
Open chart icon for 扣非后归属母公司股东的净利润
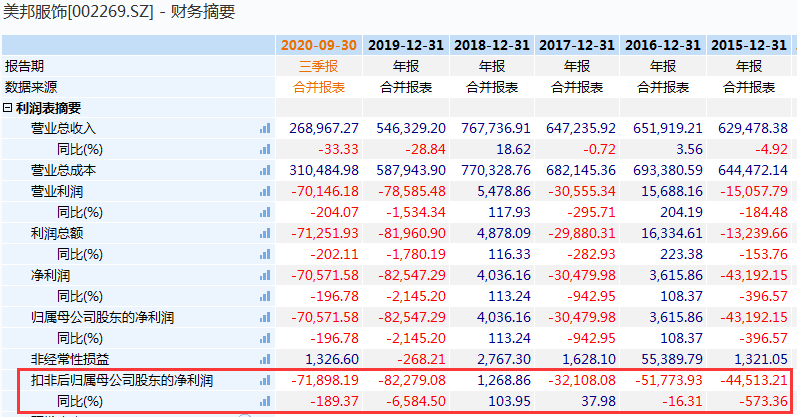265,381
